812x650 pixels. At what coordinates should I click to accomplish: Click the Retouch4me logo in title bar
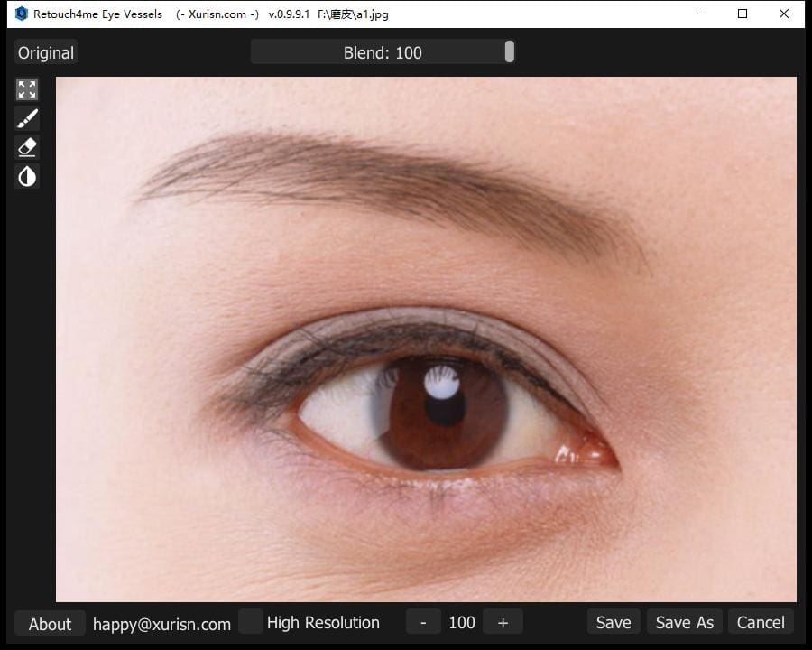22,14
